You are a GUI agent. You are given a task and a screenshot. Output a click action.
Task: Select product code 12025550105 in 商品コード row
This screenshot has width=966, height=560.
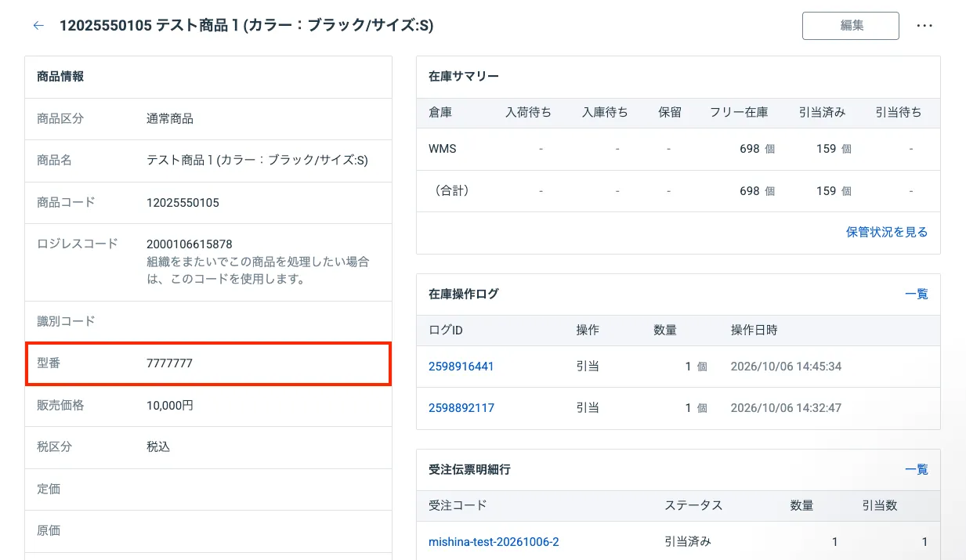183,202
